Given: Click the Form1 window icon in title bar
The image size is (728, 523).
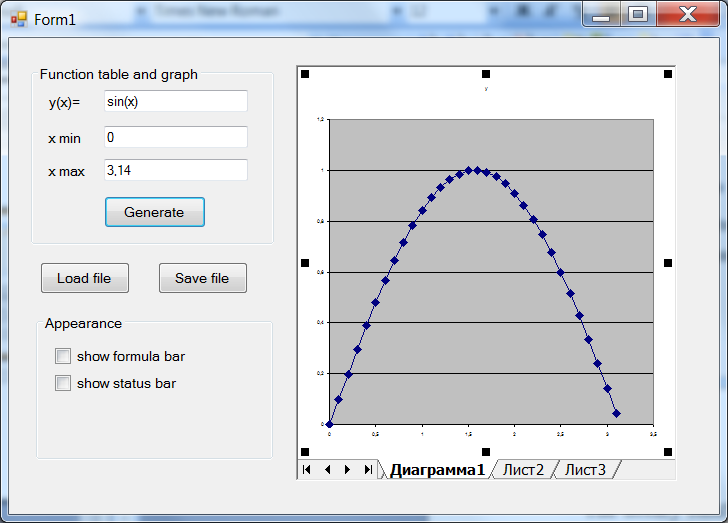Looking at the screenshot, I should click(19, 19).
